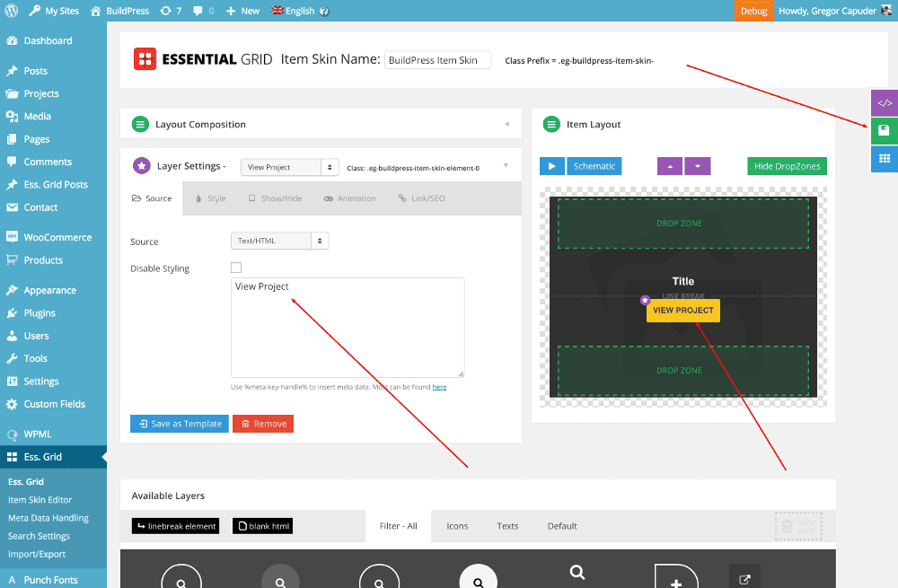Click the red Remove button
This screenshot has width=898, height=588.
(x=263, y=424)
